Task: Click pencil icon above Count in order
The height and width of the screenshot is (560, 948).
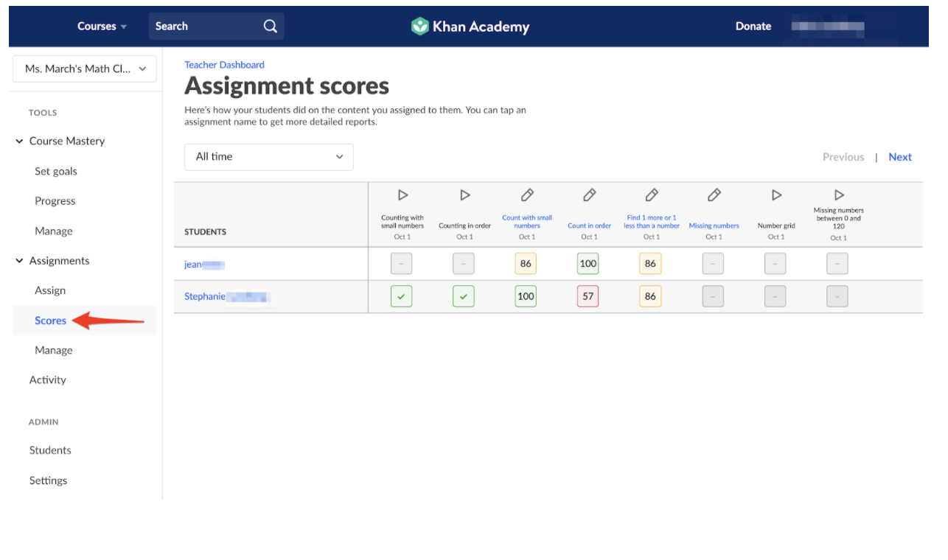Action: pos(590,195)
